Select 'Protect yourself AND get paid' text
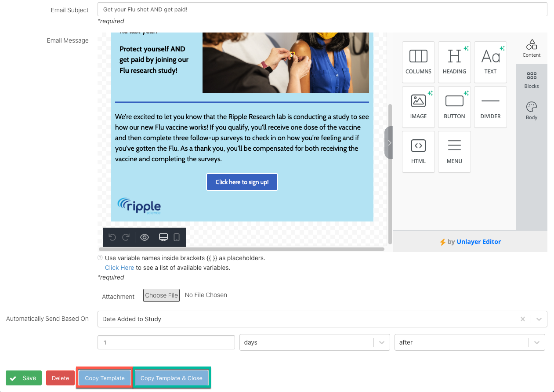 (154, 60)
